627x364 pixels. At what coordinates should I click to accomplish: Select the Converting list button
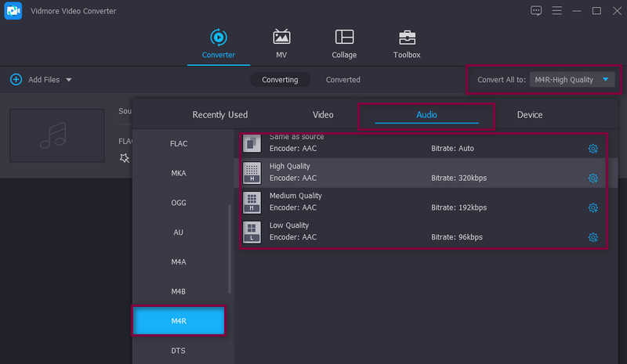[280, 80]
